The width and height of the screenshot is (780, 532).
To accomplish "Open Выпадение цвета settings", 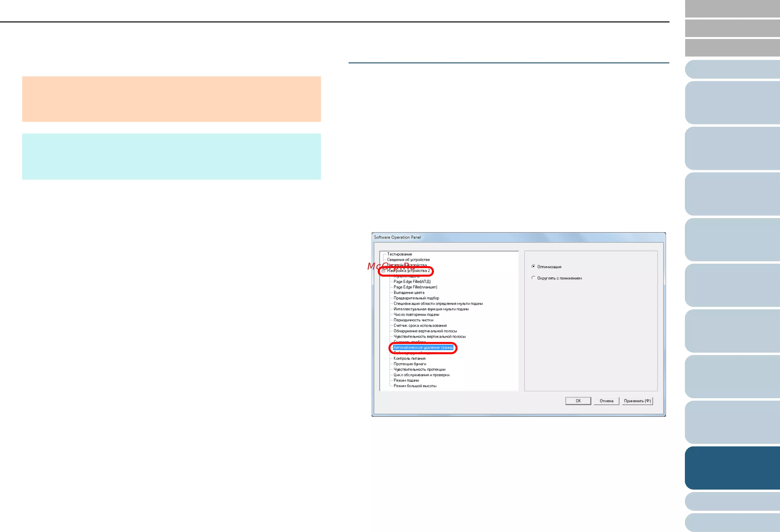I will [x=409, y=292].
